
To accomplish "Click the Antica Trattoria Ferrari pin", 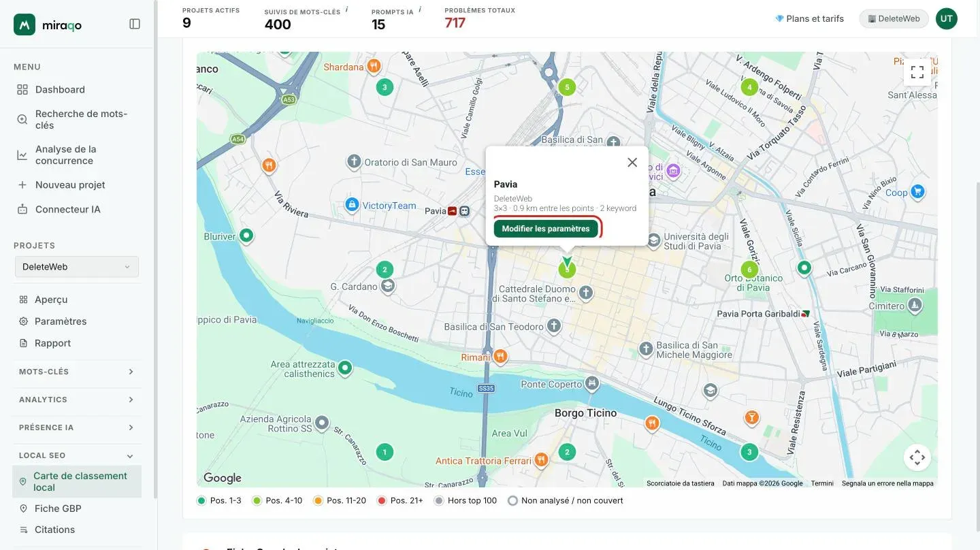I will [x=541, y=460].
